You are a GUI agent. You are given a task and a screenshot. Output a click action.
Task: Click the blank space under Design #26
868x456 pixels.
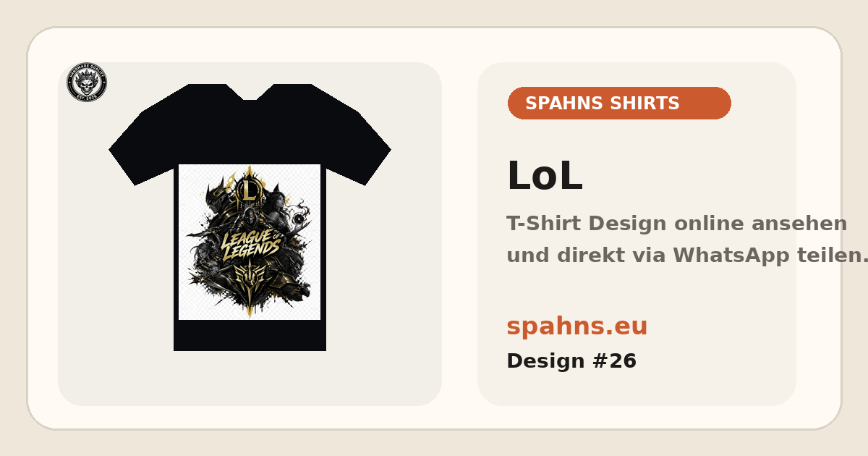coord(637,389)
